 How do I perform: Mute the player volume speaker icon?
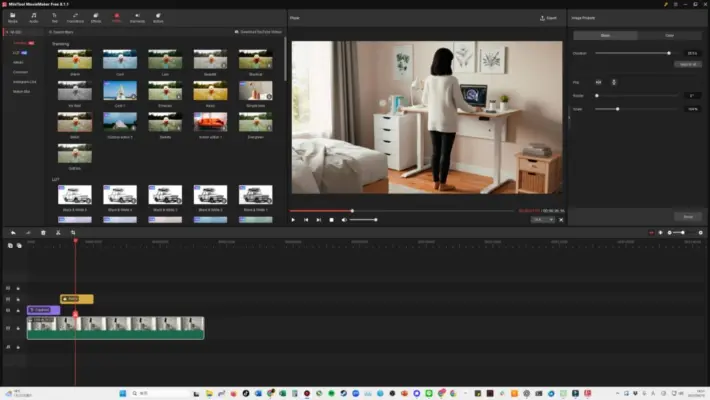click(344, 220)
